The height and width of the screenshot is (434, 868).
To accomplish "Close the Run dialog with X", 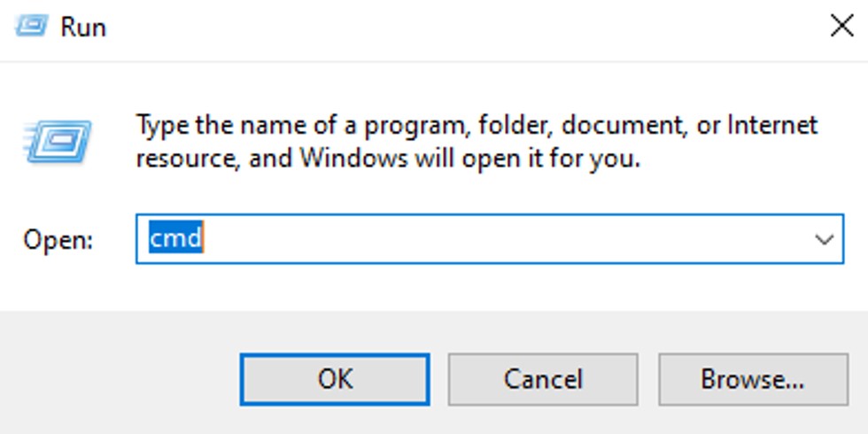I will click(841, 26).
